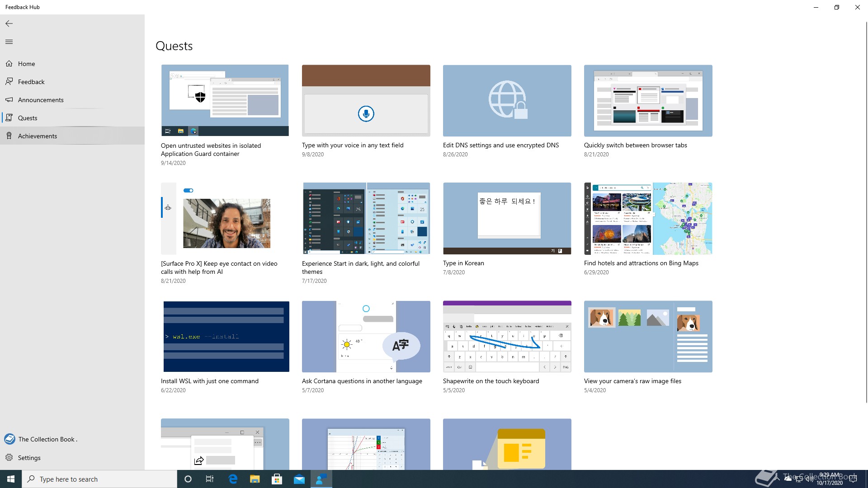Open the share dialog quest thumbnail at bottom
Image resolution: width=868 pixels, height=488 pixels.
pyautogui.click(x=225, y=444)
